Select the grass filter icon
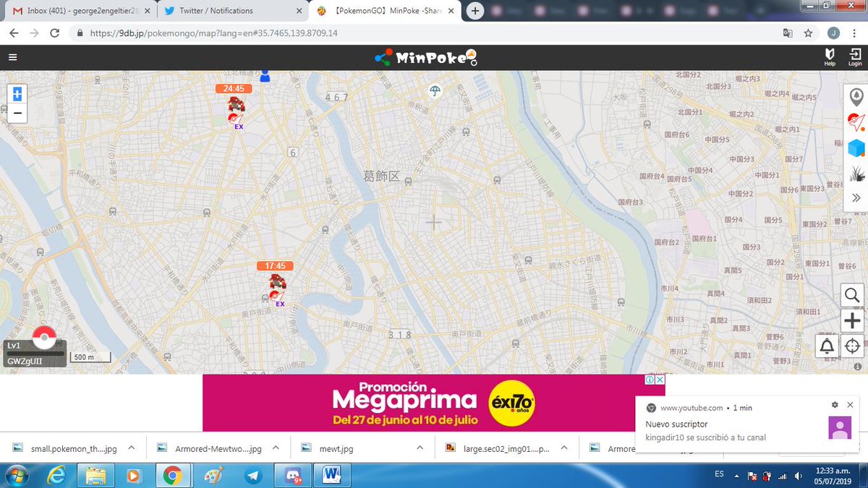Screen dimensions: 868x488 point(856,174)
